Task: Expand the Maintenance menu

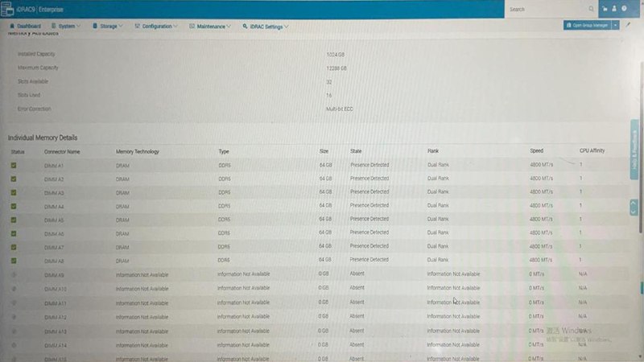Action: tap(210, 27)
